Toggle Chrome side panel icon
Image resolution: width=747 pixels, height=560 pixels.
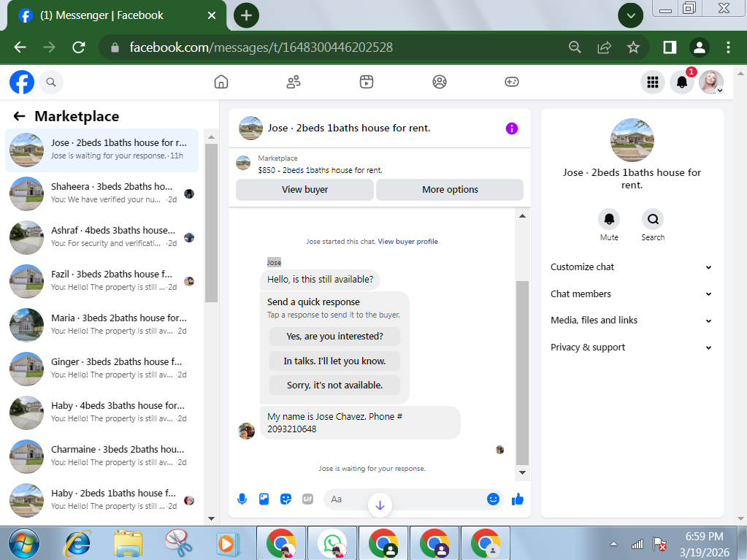click(x=670, y=47)
